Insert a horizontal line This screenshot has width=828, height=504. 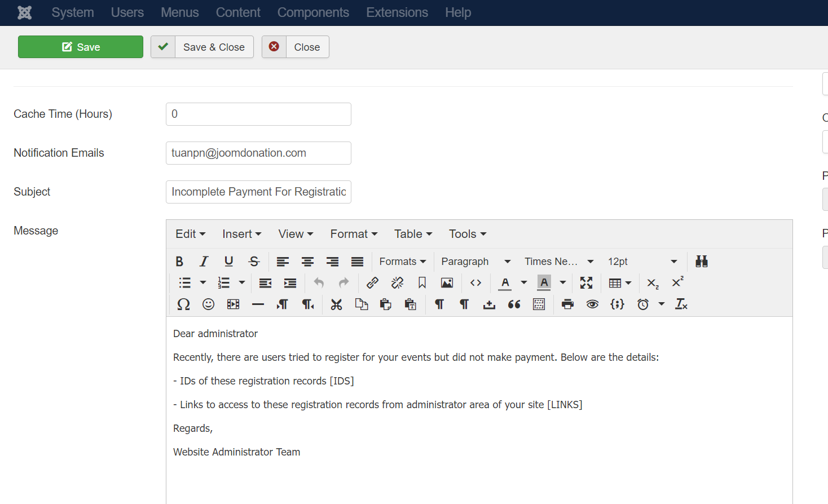pos(258,304)
